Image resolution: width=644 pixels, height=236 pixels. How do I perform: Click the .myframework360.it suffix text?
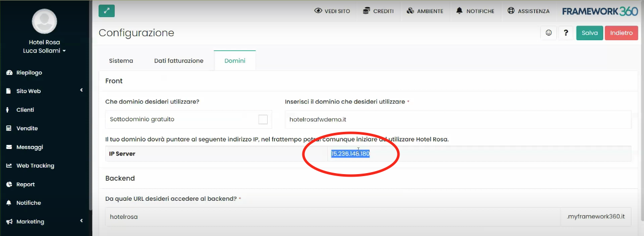tap(596, 217)
